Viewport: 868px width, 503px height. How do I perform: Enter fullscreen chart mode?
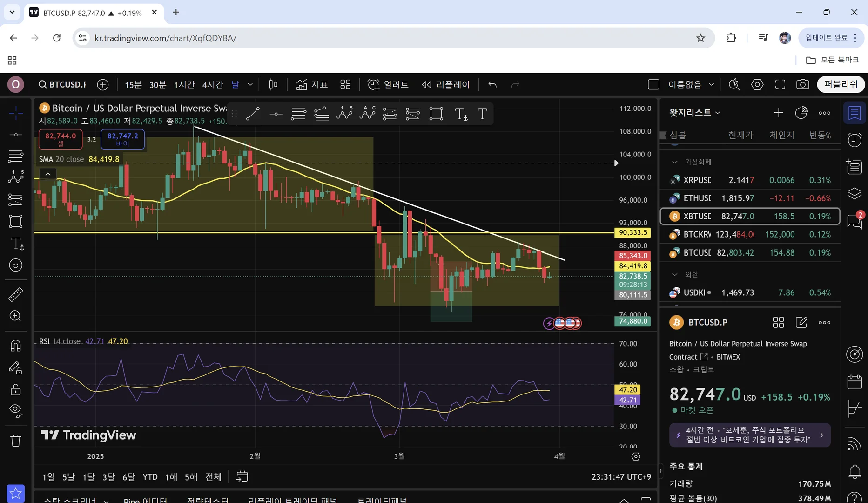click(780, 84)
